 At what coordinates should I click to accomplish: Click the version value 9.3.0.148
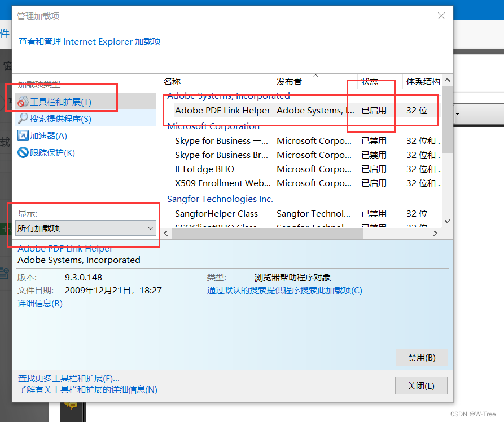pyautogui.click(x=84, y=278)
